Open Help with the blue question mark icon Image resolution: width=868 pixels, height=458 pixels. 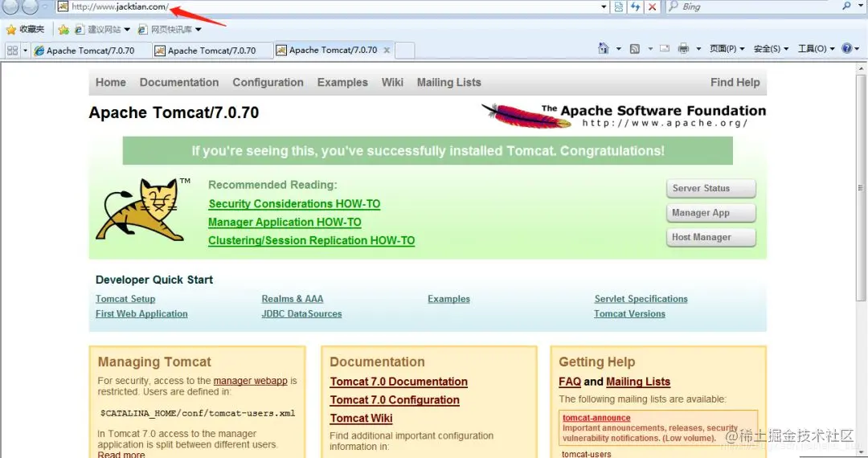(846, 49)
